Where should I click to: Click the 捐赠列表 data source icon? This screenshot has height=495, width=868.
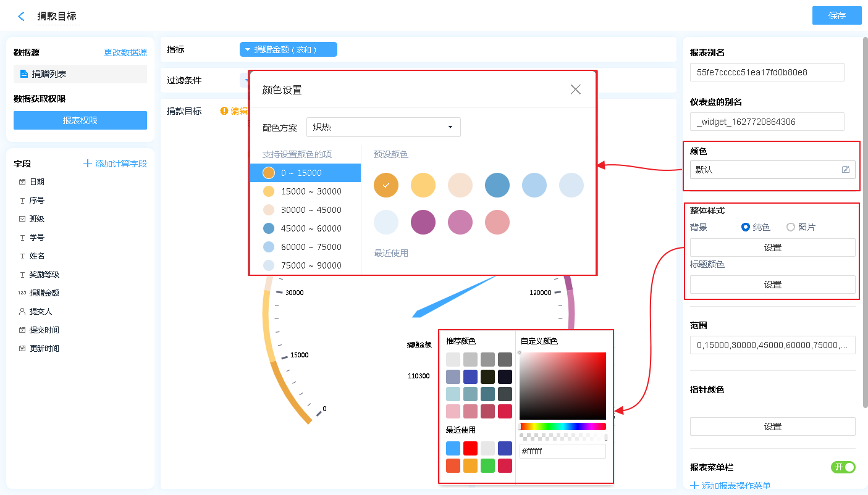pos(23,74)
